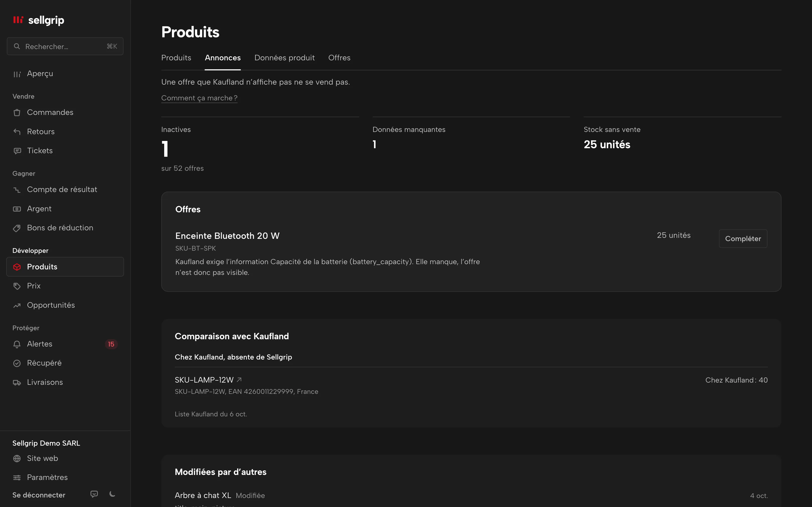
Task: Open the feedback chat icon next to Se déconnecter
Action: pos(94,494)
